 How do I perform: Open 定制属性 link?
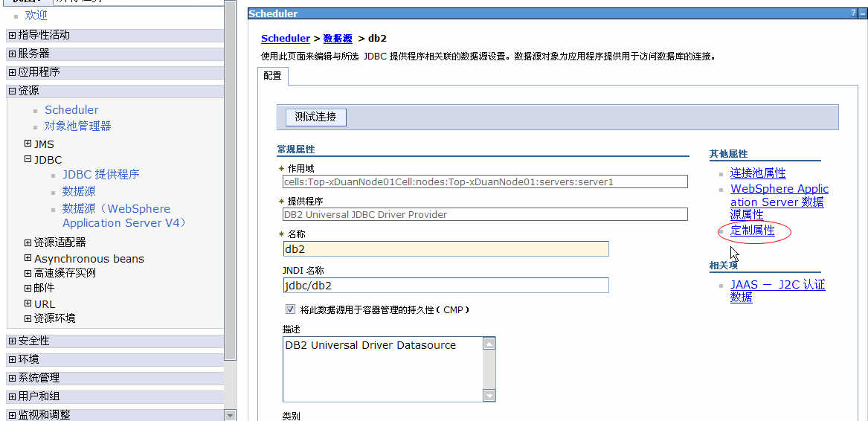752,231
